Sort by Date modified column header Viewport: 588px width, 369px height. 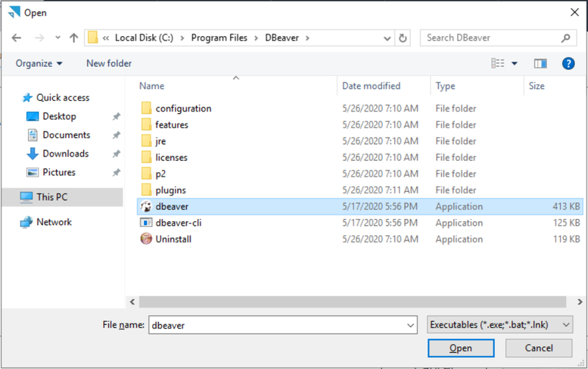pyautogui.click(x=371, y=86)
